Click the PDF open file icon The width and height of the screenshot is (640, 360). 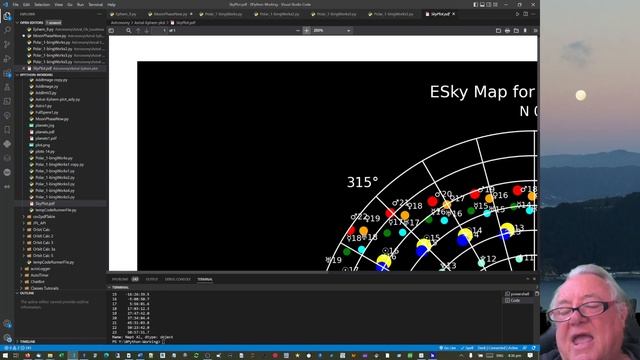pos(516,31)
